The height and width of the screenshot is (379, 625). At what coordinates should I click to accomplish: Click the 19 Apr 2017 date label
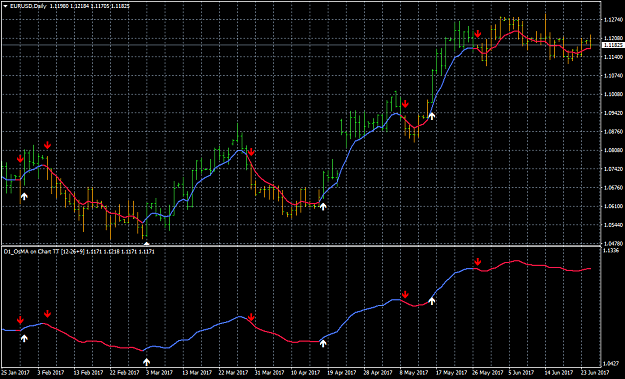pos(342,373)
